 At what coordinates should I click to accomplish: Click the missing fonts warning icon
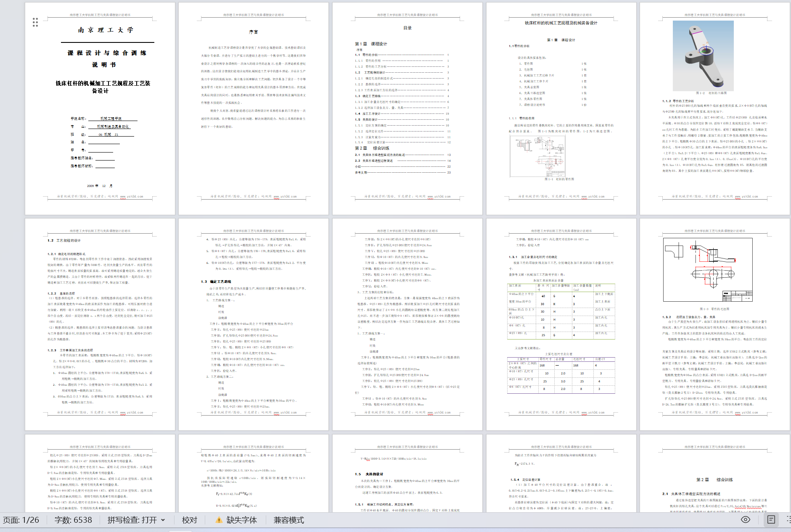pos(219,520)
